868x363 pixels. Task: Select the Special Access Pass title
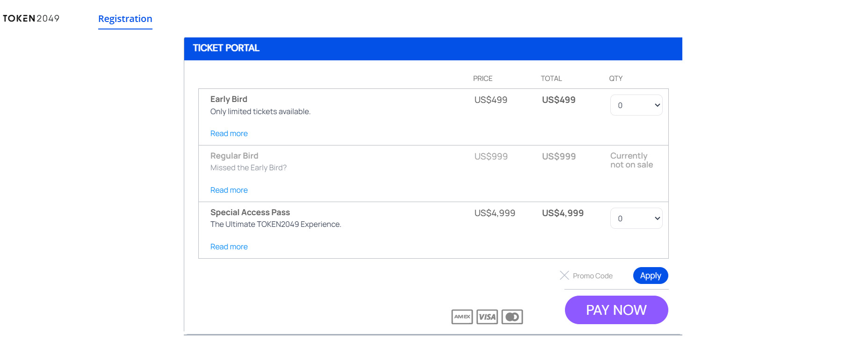point(250,212)
